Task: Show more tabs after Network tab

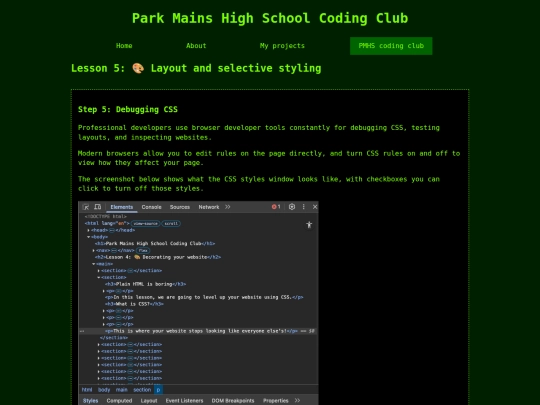Action: click(x=228, y=207)
